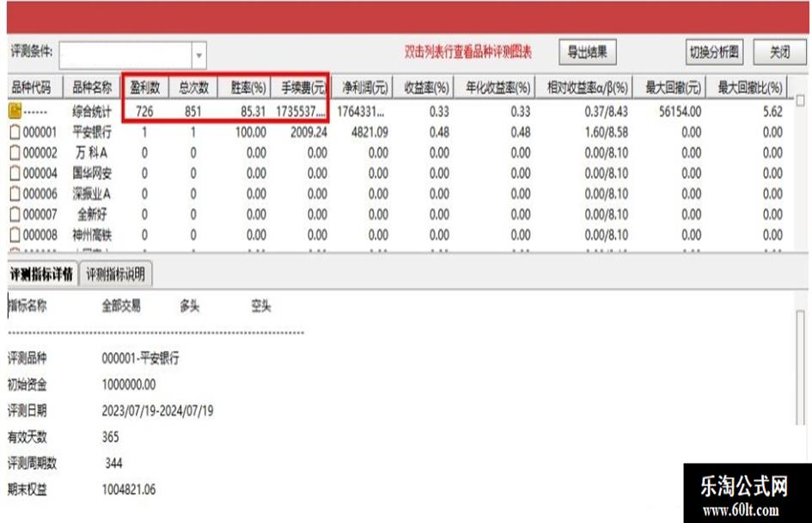The image size is (812, 523).
Task: Click the 导出结果 button
Action: (587, 52)
